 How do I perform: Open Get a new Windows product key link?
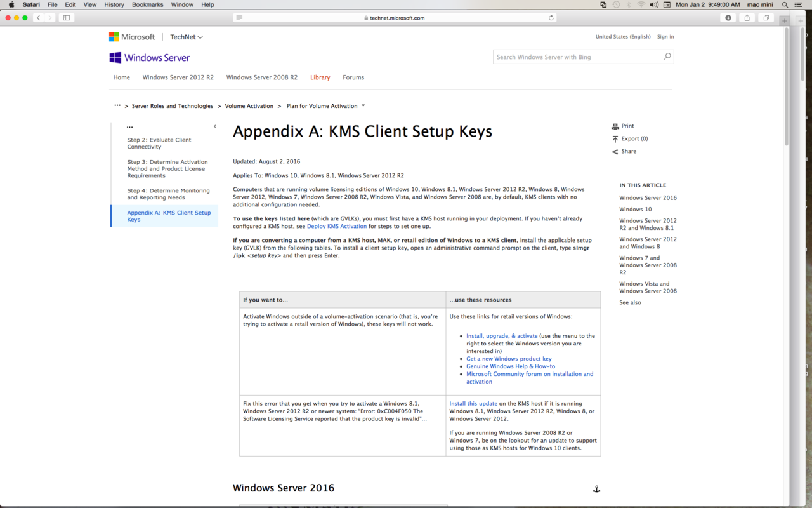509,359
